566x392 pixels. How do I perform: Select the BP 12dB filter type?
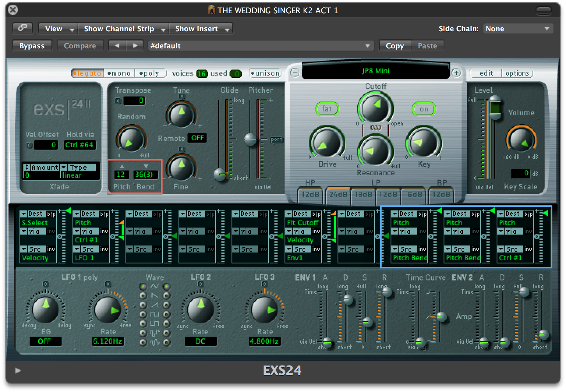pyautogui.click(x=441, y=194)
